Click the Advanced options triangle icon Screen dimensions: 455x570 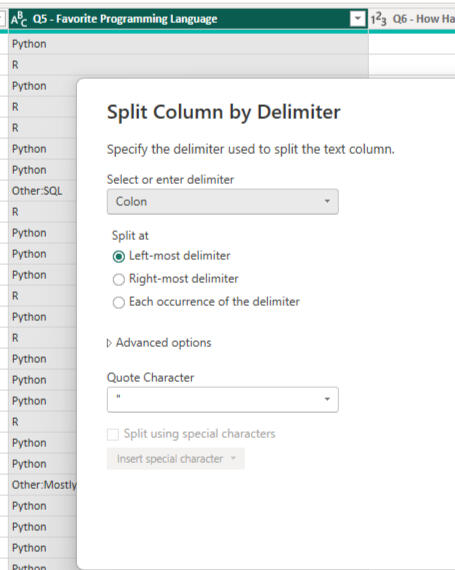tap(109, 343)
